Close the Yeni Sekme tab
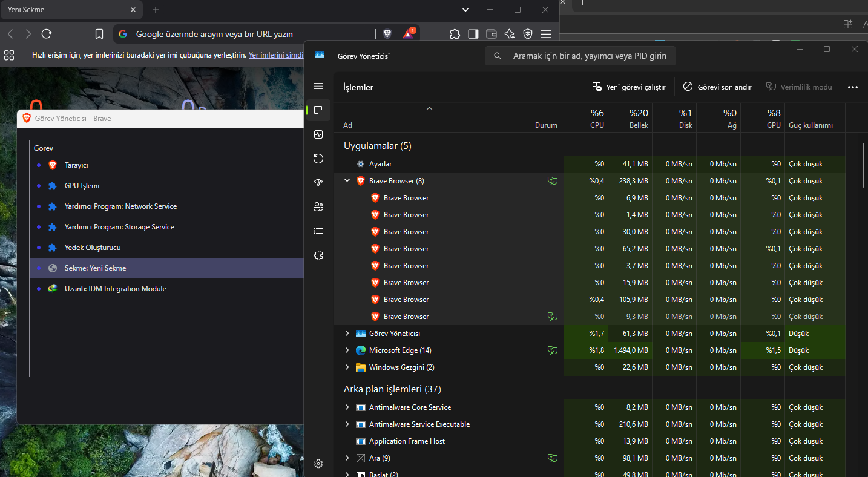This screenshot has width=868, height=477. 133,10
